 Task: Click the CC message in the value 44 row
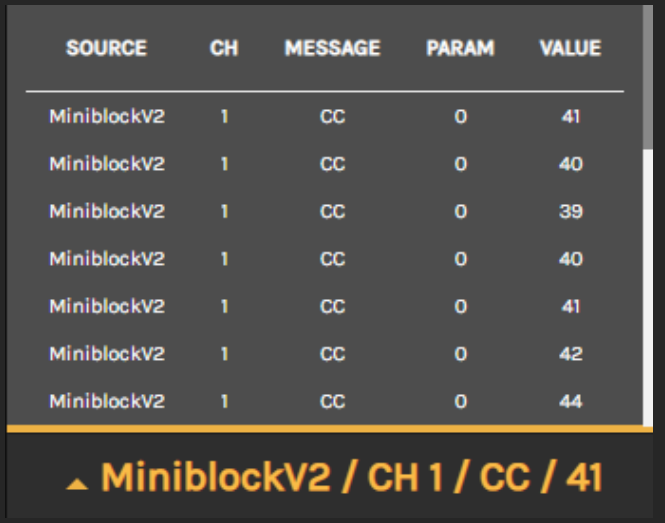[332, 402]
